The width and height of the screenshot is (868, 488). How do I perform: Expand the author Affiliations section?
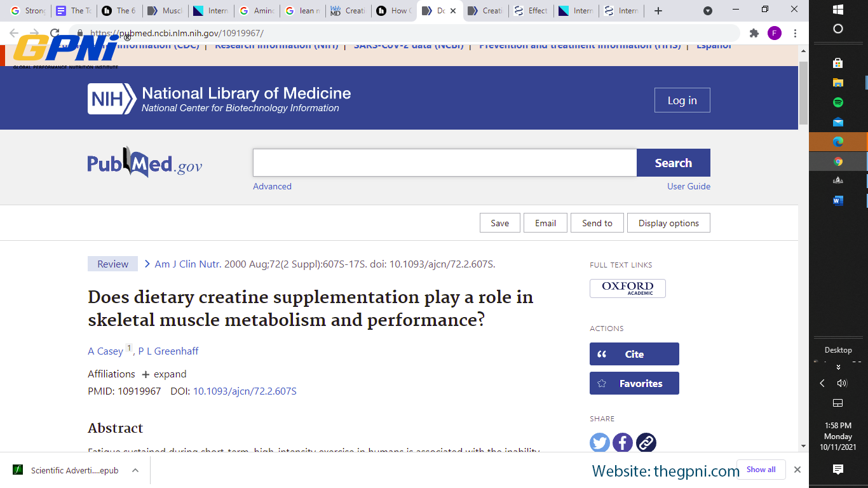pos(164,374)
